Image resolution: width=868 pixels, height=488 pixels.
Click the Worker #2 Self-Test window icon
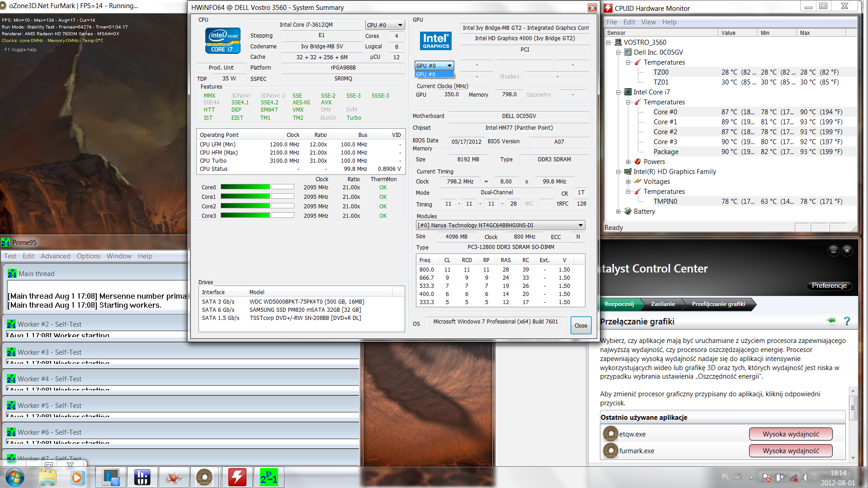(x=11, y=324)
